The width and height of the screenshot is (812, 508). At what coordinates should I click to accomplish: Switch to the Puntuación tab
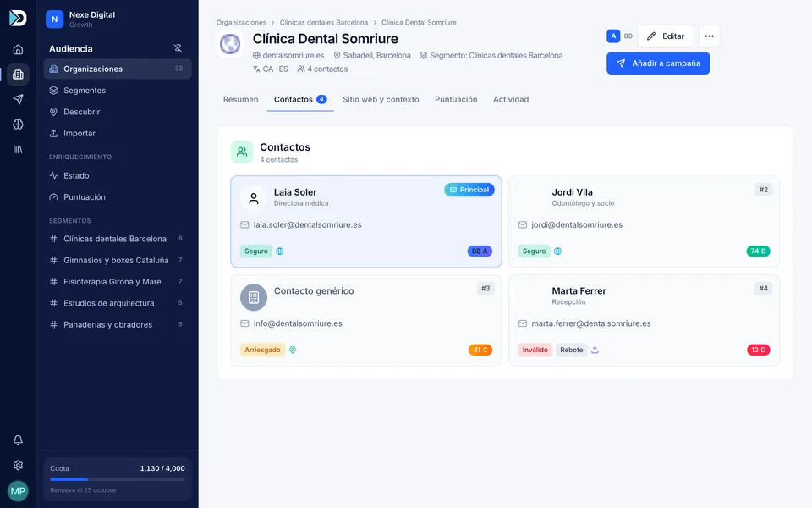pos(456,100)
